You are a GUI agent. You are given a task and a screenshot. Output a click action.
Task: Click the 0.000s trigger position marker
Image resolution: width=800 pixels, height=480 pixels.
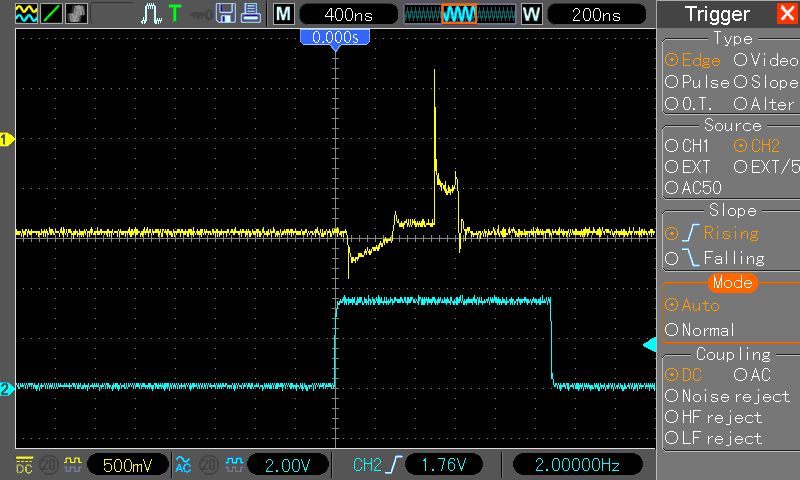coord(335,37)
